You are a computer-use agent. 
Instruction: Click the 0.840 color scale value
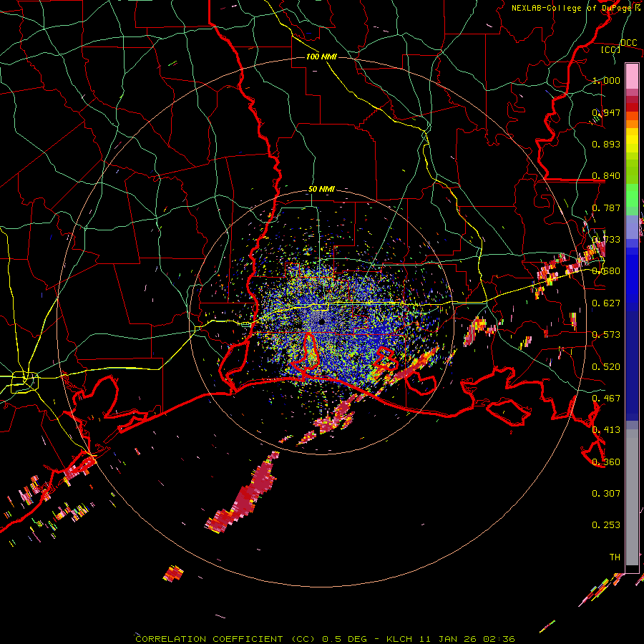606,176
